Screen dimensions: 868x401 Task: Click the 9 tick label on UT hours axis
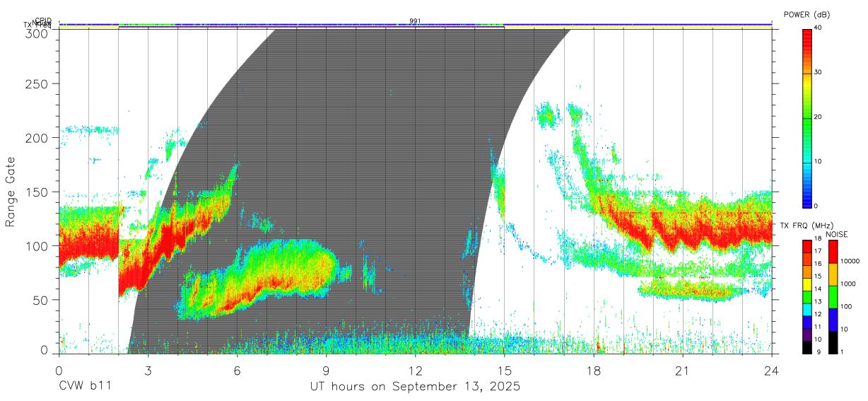327,371
